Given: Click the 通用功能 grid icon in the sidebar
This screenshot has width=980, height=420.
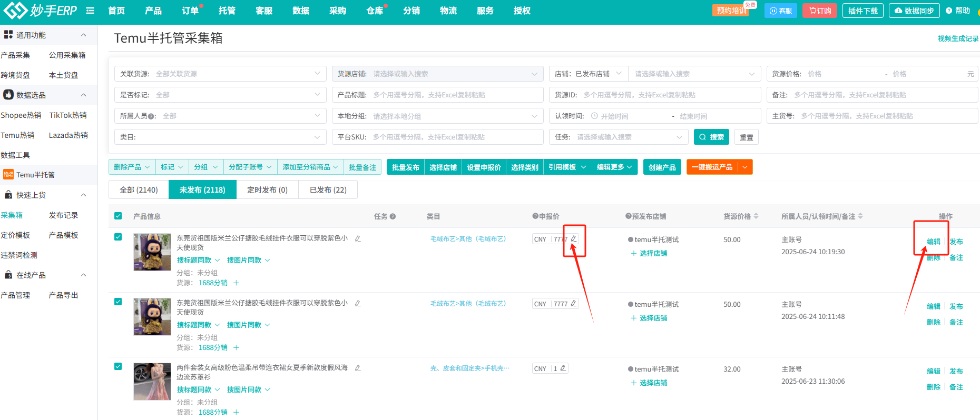Looking at the screenshot, I should click(x=8, y=35).
